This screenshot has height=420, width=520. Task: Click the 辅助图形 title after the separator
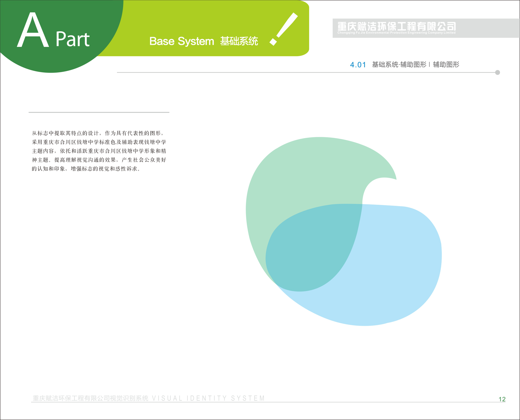click(x=446, y=65)
